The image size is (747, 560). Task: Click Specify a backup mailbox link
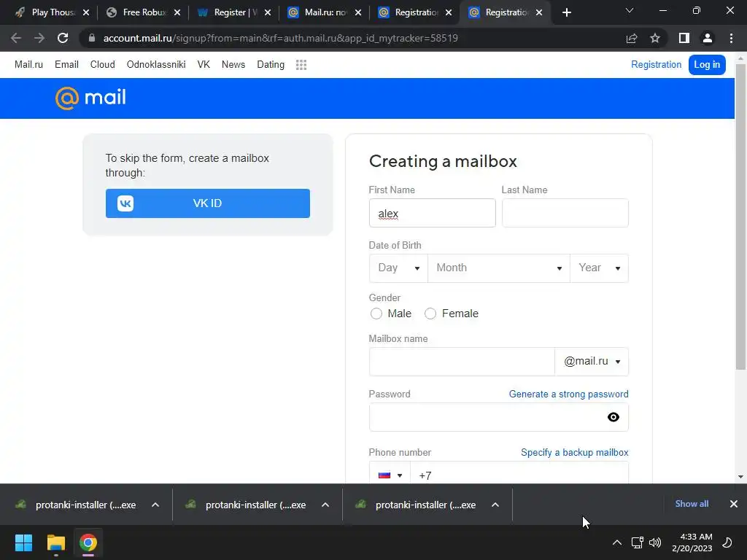point(575,452)
